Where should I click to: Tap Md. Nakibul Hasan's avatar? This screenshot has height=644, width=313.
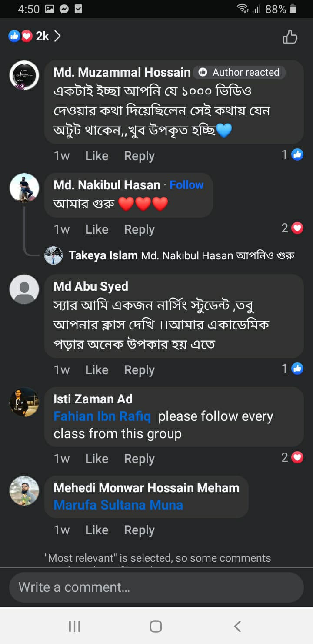pyautogui.click(x=24, y=188)
